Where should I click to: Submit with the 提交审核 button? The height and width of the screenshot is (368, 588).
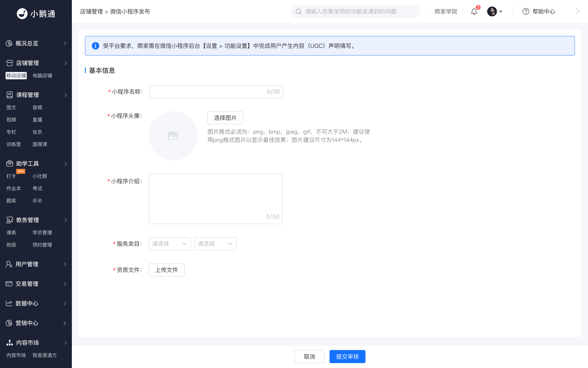click(x=347, y=357)
